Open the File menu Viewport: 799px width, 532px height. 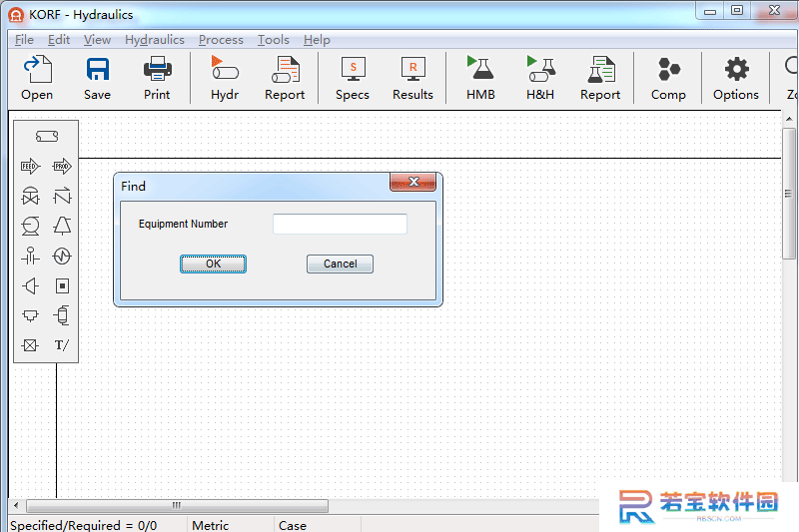pos(24,40)
